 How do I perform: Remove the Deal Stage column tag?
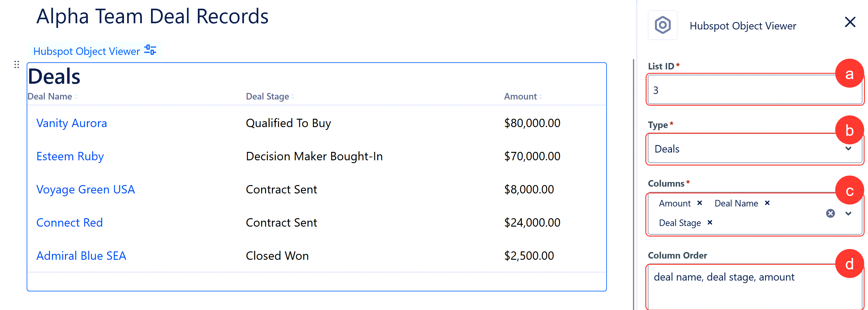[710, 222]
